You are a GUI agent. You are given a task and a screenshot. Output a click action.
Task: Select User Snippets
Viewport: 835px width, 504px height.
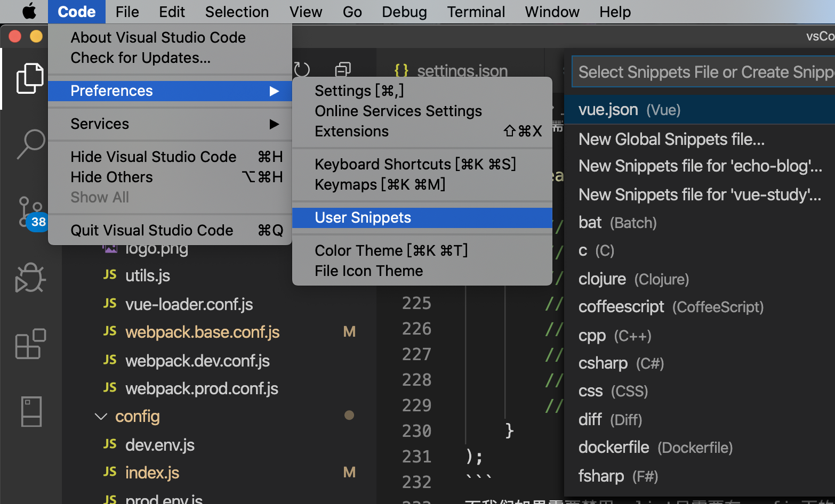coord(422,217)
